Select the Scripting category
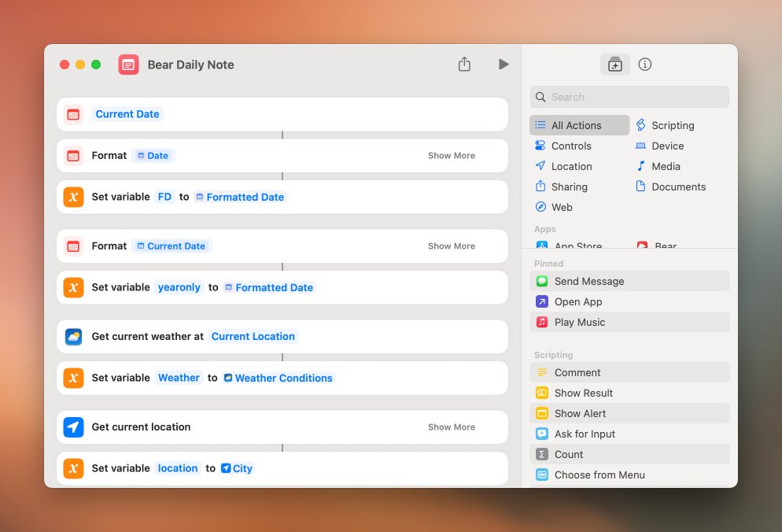Viewport: 782px width, 532px height. (x=666, y=125)
